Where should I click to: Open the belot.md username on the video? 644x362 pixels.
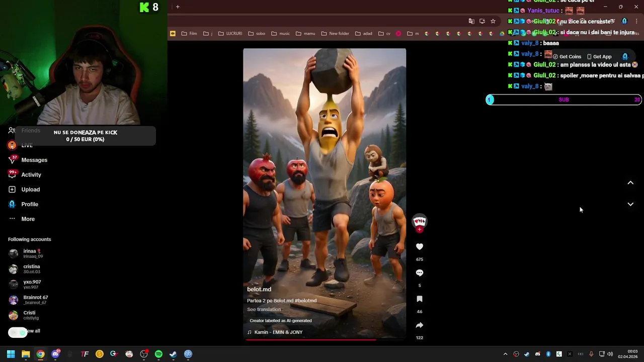click(x=259, y=289)
